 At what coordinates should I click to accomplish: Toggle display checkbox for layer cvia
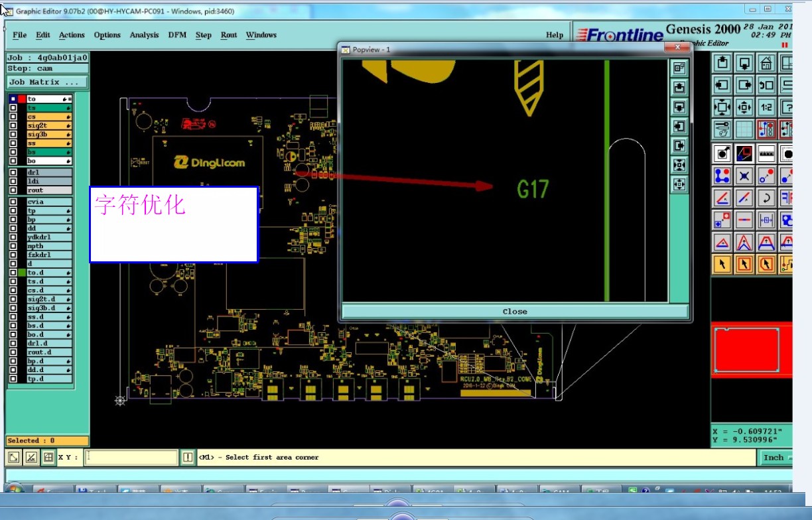13,202
